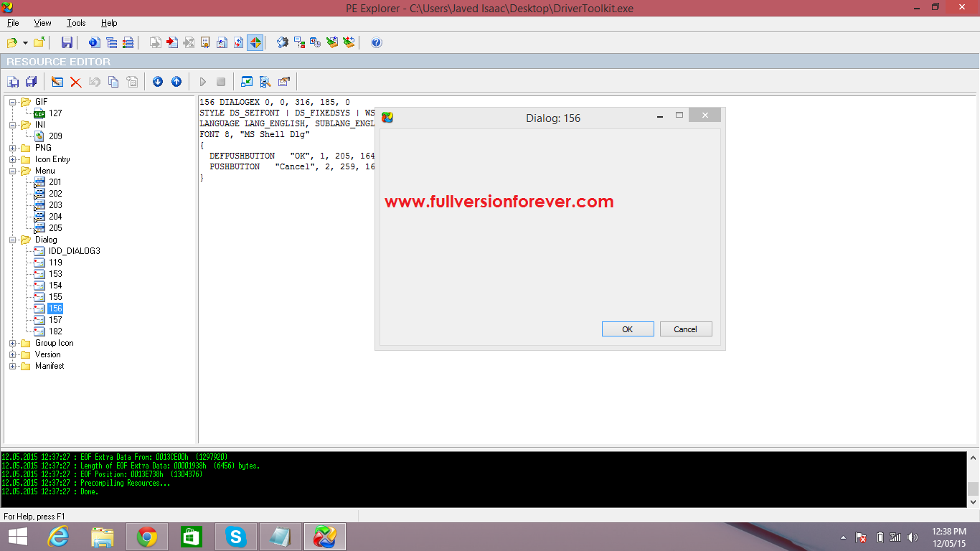Collapse the GIF folder in tree
The image size is (980, 551).
tap(13, 102)
